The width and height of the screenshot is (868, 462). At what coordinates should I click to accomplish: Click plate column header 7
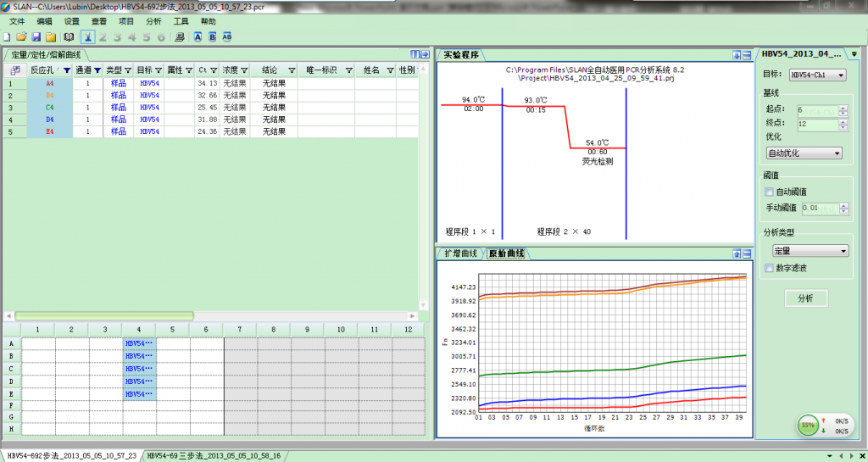pyautogui.click(x=240, y=330)
